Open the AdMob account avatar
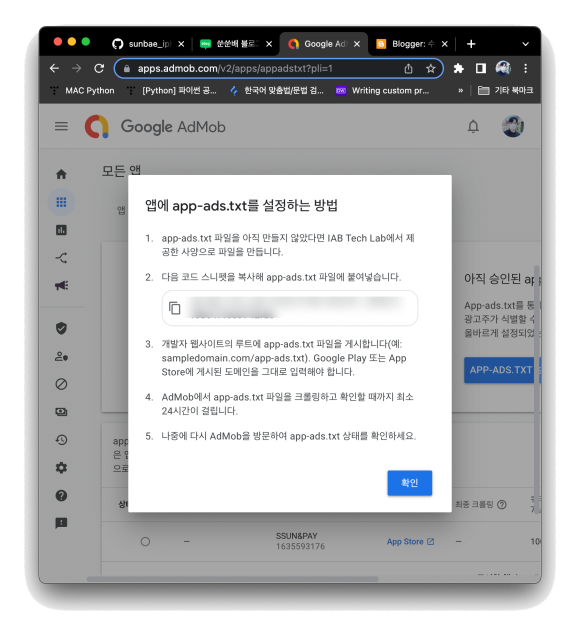The height and width of the screenshot is (635, 580). (512, 126)
